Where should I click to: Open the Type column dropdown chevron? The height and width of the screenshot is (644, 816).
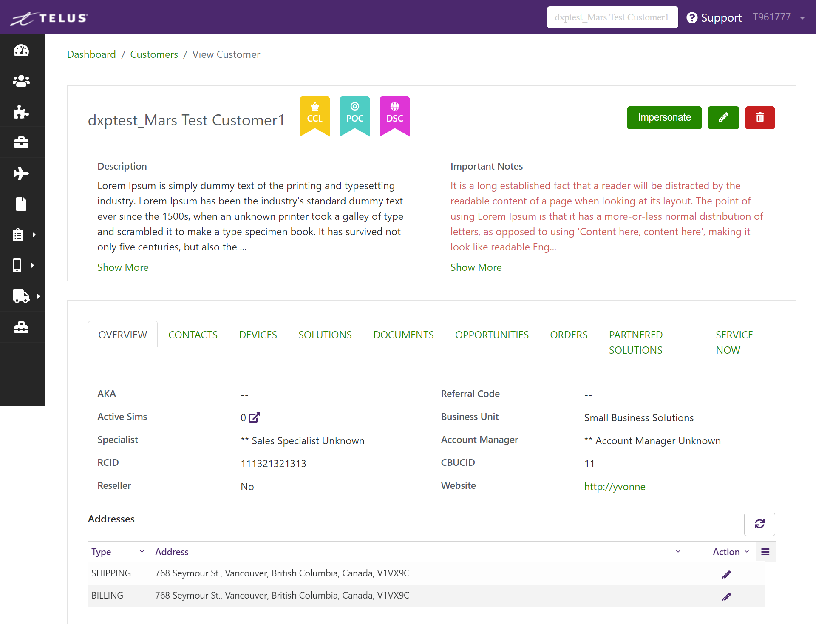click(142, 551)
